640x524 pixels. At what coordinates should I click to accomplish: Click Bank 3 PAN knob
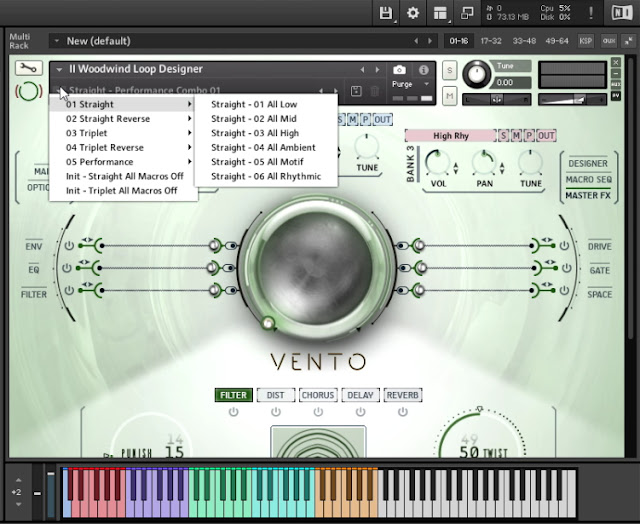tap(484, 163)
